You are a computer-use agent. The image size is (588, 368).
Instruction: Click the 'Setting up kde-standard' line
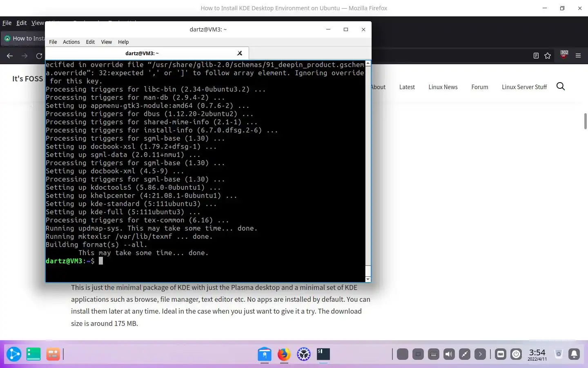[131, 204]
